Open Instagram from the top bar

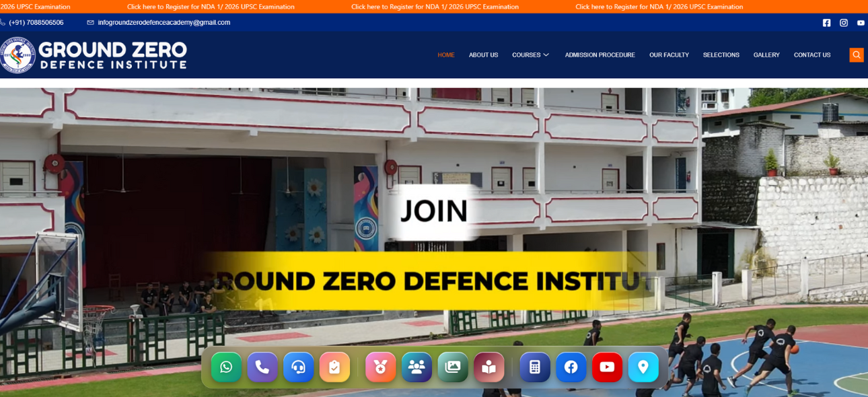pos(844,23)
